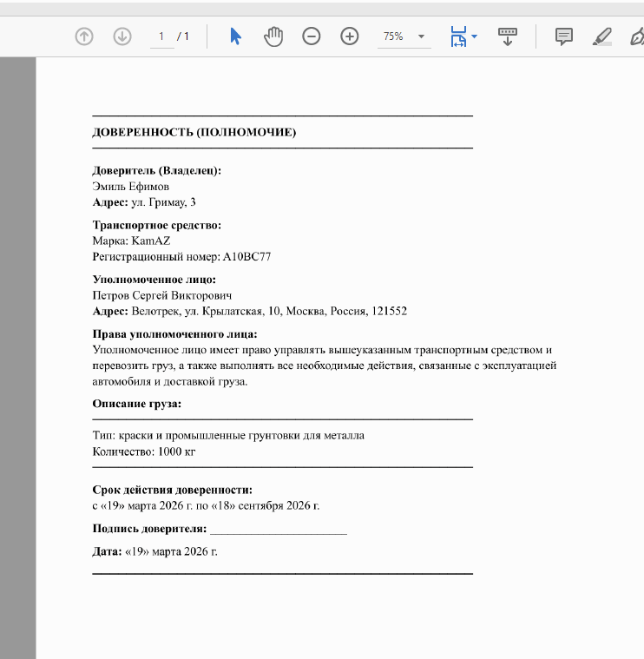The height and width of the screenshot is (659, 644).
Task: Activate the hand pan tool
Action: pos(273,36)
